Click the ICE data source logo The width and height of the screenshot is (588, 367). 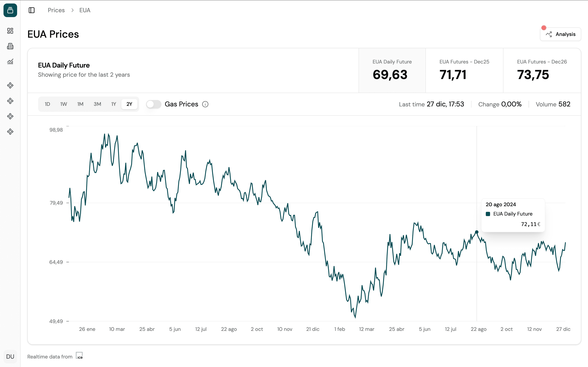coord(79,356)
